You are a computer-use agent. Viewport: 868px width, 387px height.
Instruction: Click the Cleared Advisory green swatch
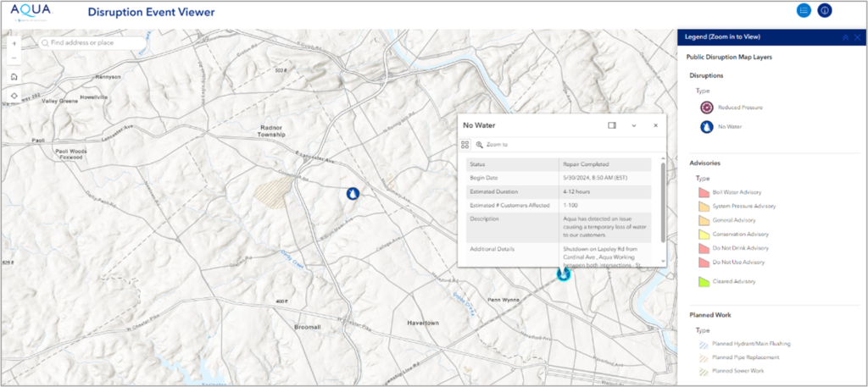pos(704,281)
